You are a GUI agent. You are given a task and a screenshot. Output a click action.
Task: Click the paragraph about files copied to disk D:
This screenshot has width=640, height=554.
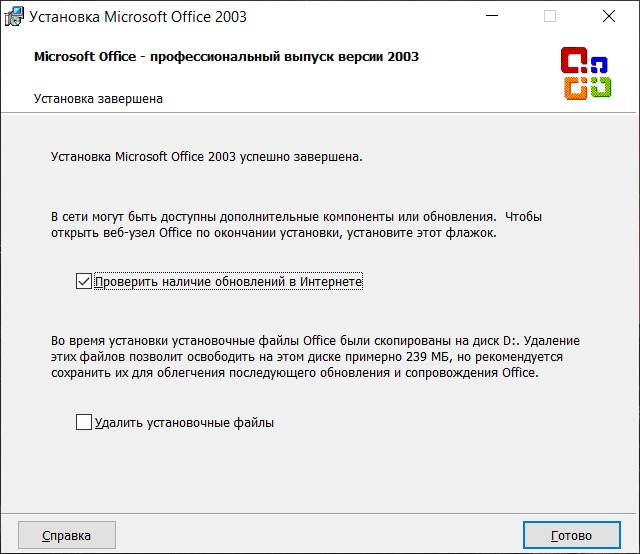(315, 357)
